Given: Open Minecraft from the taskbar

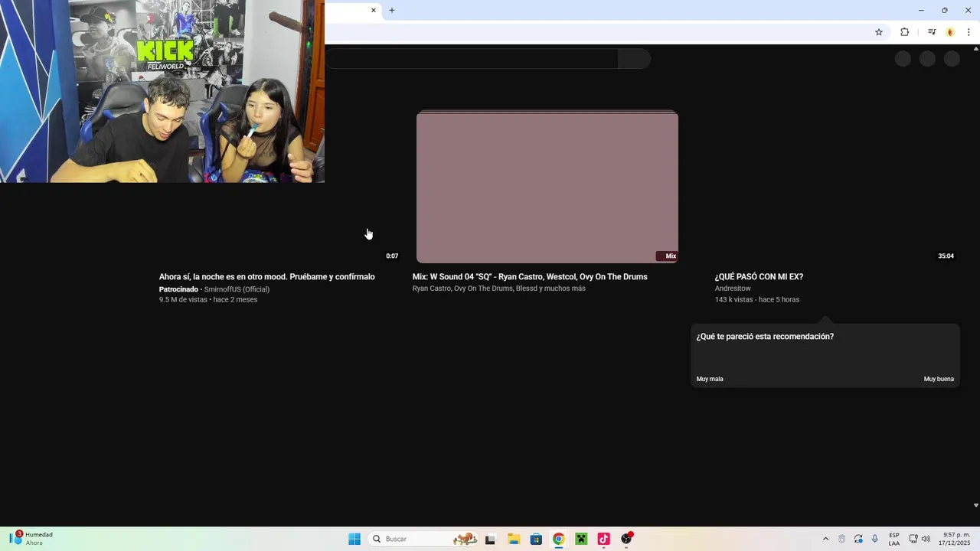Looking at the screenshot, I should (x=581, y=539).
